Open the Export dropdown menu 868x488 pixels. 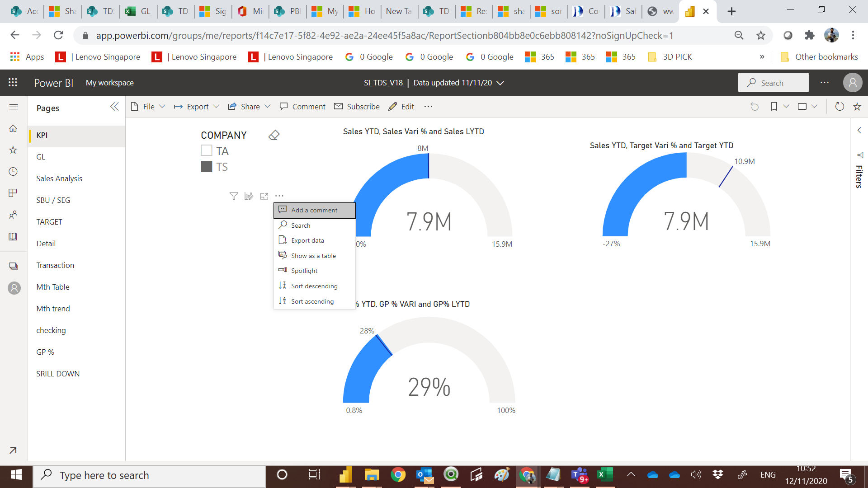(x=197, y=107)
